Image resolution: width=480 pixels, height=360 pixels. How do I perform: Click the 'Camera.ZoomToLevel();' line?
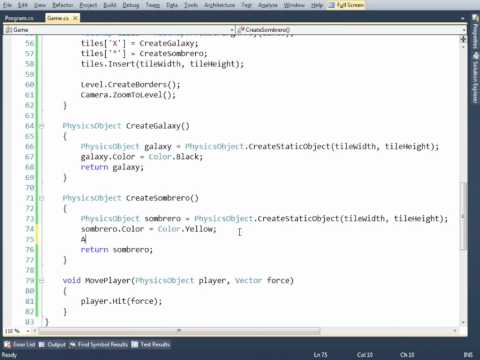pos(128,95)
